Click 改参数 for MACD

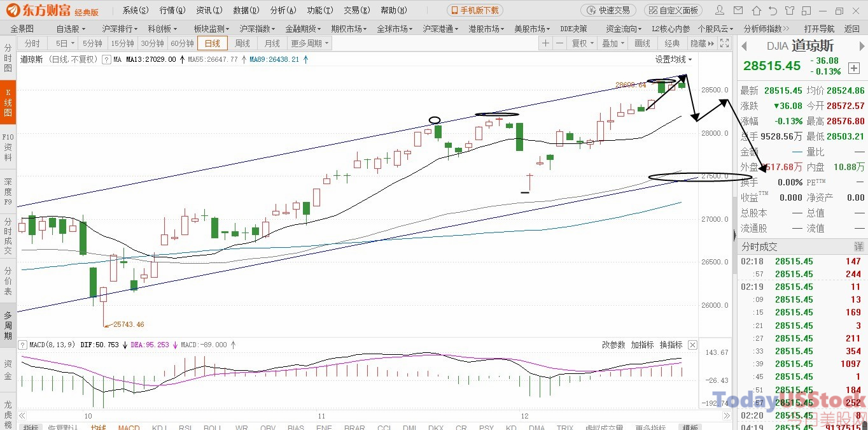pyautogui.click(x=613, y=345)
